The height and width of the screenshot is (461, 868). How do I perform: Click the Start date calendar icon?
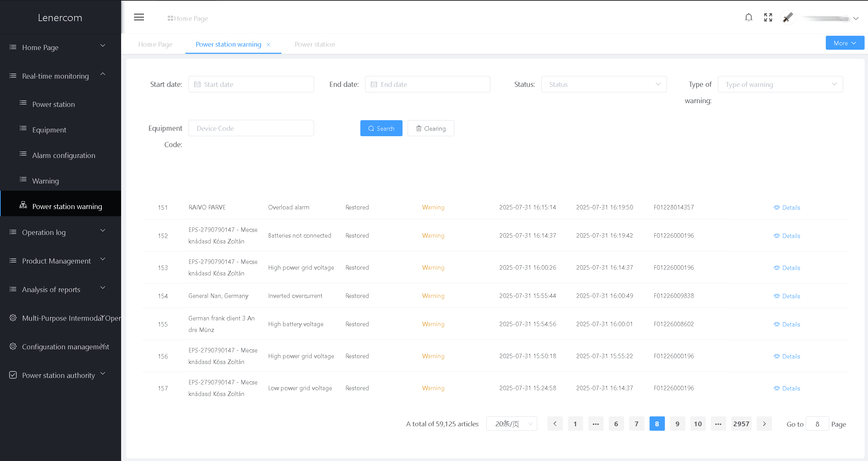tap(197, 84)
